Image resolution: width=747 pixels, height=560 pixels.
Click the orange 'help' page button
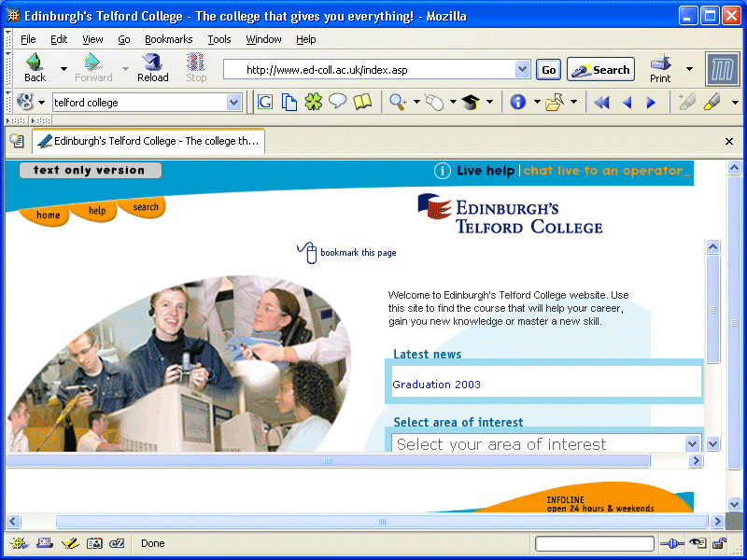96,211
